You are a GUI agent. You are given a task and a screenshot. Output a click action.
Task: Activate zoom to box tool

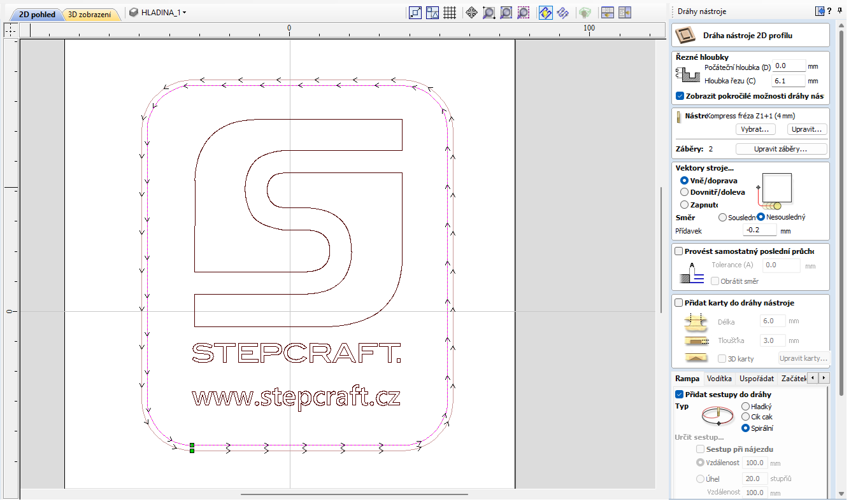coord(489,12)
